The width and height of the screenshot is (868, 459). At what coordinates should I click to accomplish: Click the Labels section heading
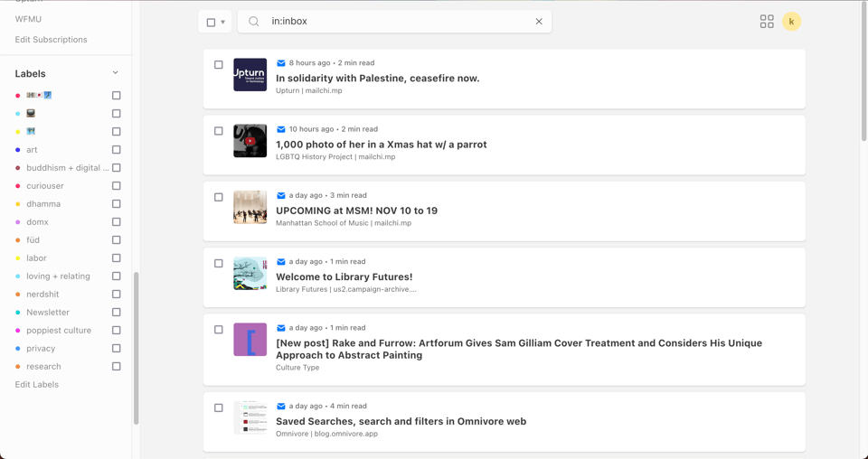pyautogui.click(x=31, y=74)
